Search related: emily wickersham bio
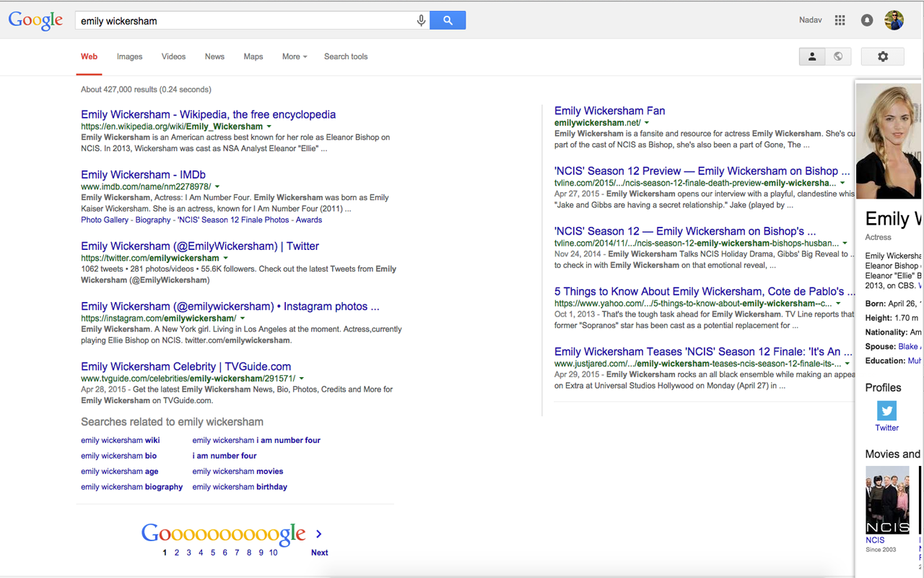Viewport: 924px width, 578px height. [x=118, y=456]
